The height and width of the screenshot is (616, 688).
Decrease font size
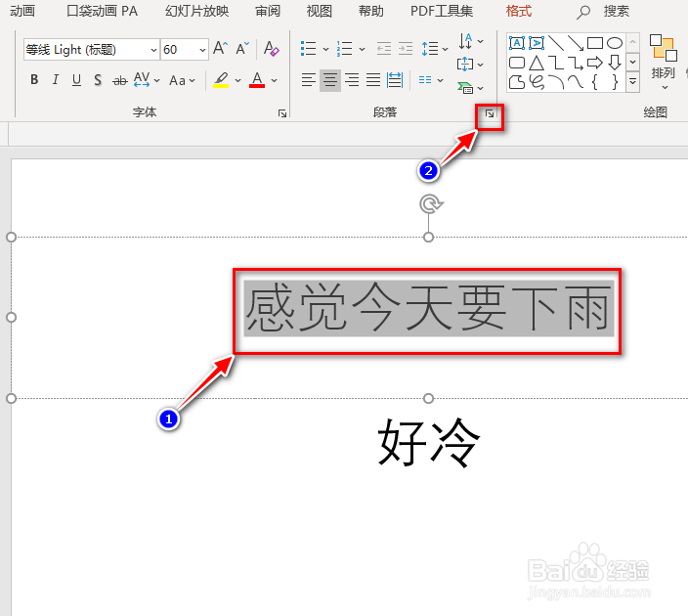click(x=242, y=48)
